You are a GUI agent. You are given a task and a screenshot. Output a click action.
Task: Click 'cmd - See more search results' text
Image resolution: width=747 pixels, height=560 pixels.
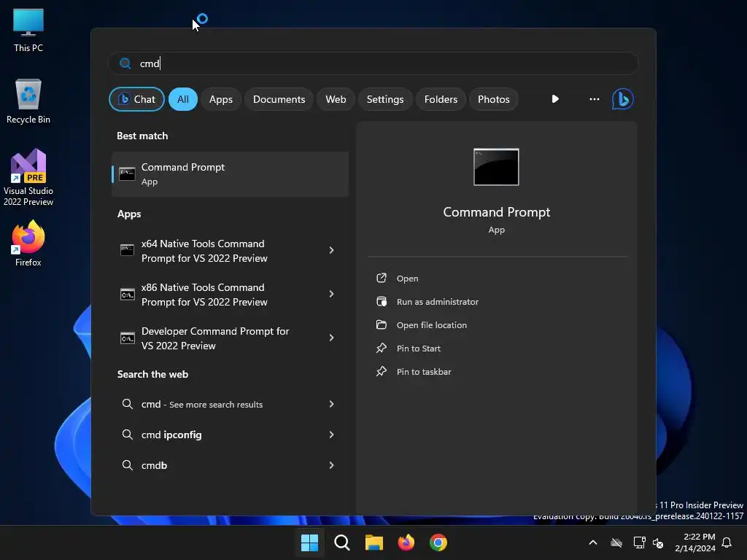point(202,404)
